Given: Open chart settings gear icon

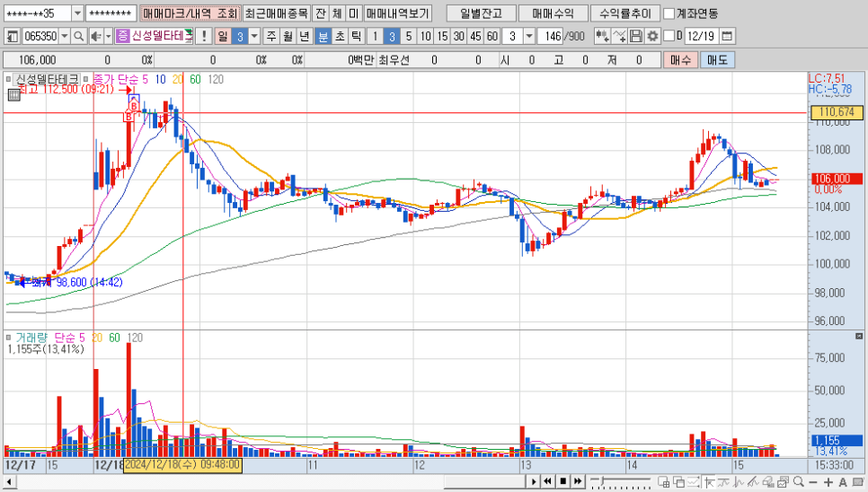Looking at the screenshot, I should (652, 36).
